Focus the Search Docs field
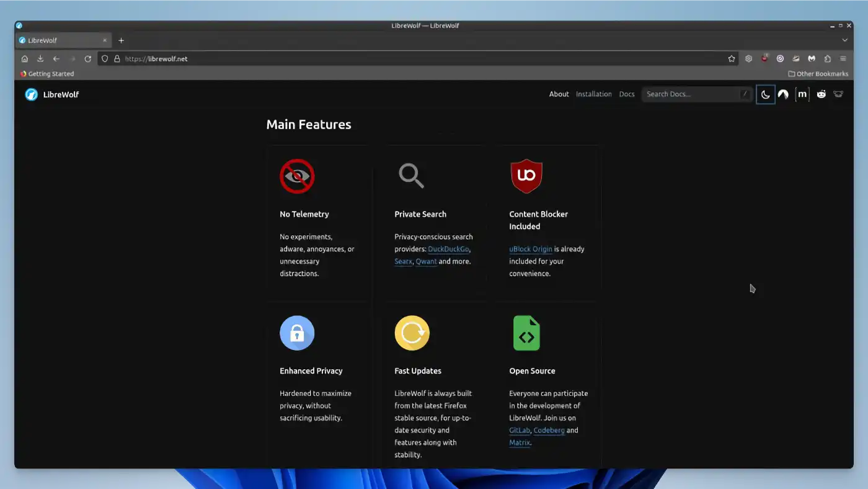The width and height of the screenshot is (868, 489). point(691,94)
